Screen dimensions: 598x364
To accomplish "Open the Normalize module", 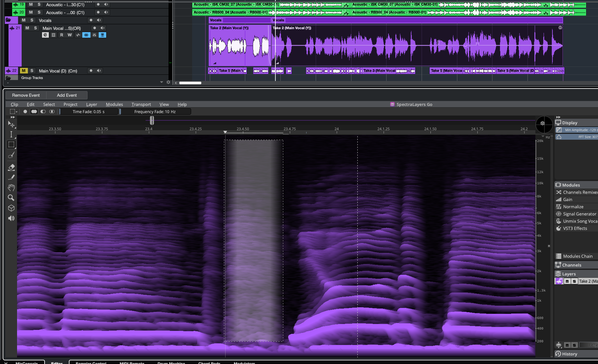I will 573,207.
